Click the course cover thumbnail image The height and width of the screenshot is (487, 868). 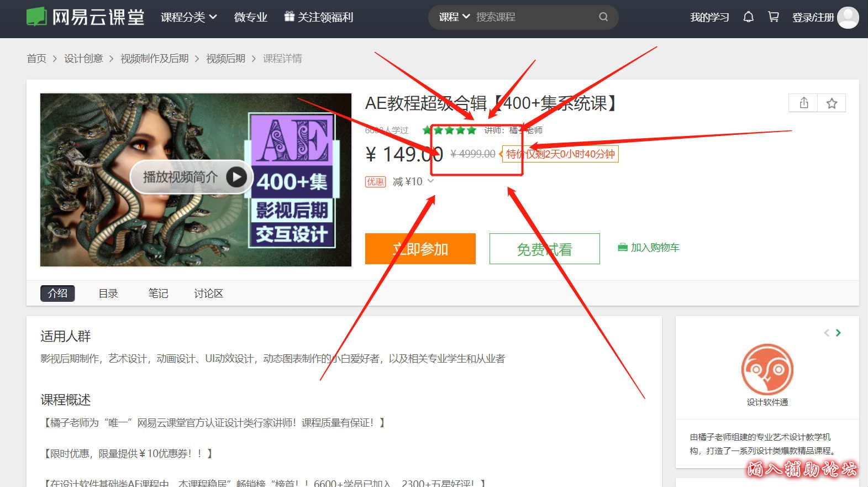point(196,180)
